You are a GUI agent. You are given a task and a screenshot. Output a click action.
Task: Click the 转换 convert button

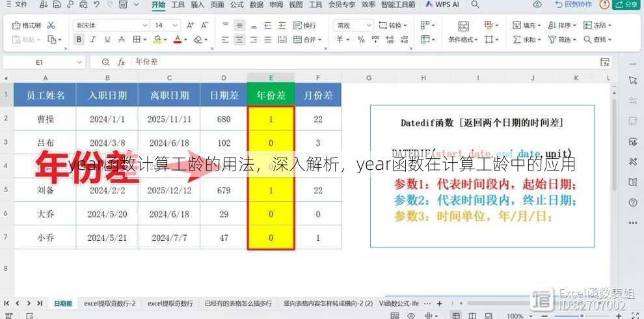(393, 25)
